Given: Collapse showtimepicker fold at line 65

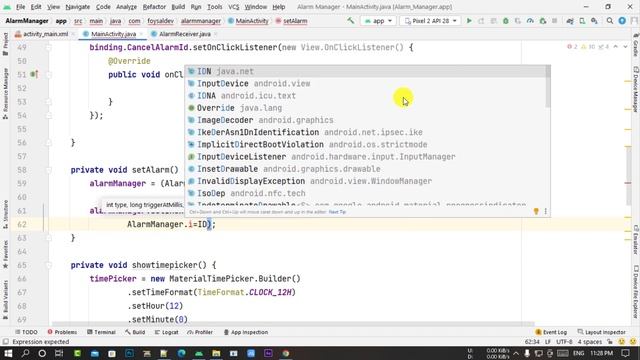Looking at the screenshot, I should pos(48,265).
